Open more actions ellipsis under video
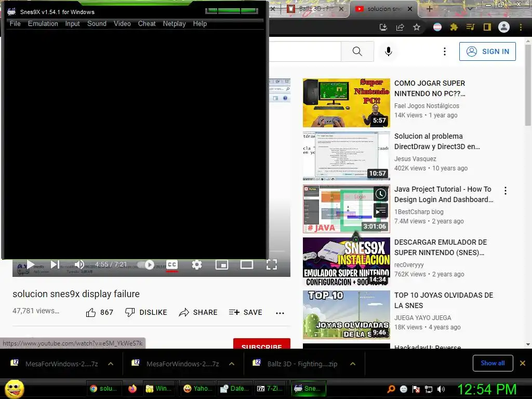The image size is (532, 399). pyautogui.click(x=280, y=313)
